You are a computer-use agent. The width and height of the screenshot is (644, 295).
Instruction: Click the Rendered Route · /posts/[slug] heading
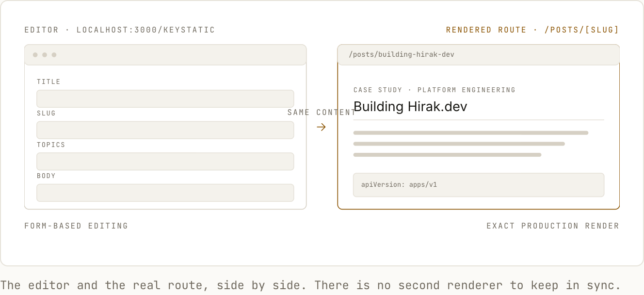tap(532, 30)
